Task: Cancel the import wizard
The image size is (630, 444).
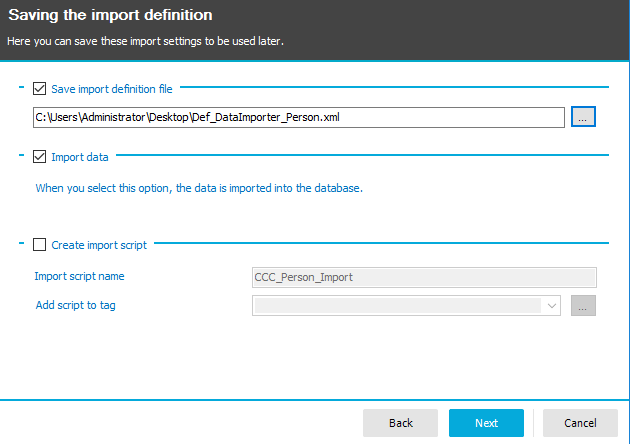Action: 580,423
